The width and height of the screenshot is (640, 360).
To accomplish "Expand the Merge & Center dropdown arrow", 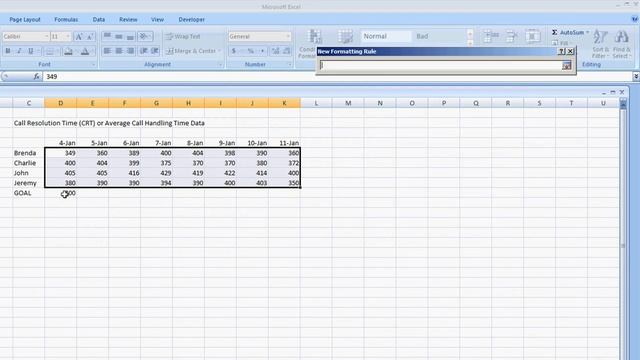I will click(x=220, y=51).
